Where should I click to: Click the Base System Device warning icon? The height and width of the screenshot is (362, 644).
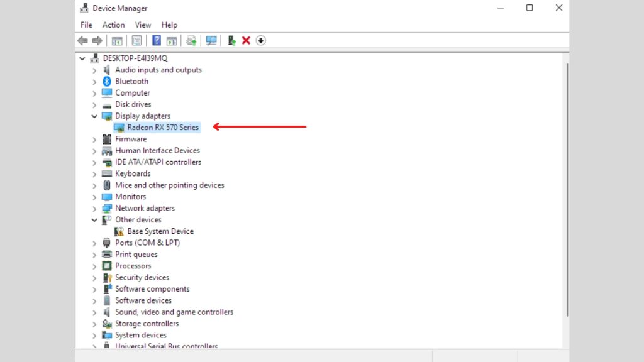coord(119,231)
